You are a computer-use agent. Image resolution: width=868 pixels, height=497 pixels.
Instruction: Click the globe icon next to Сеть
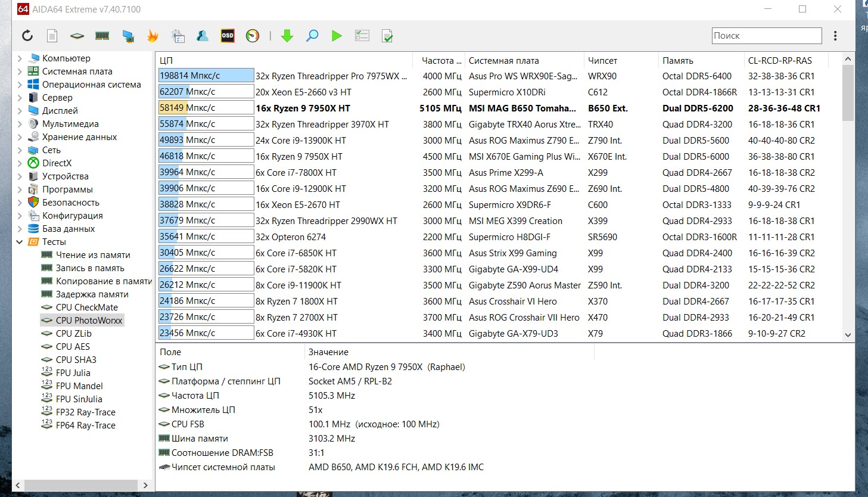coord(33,150)
